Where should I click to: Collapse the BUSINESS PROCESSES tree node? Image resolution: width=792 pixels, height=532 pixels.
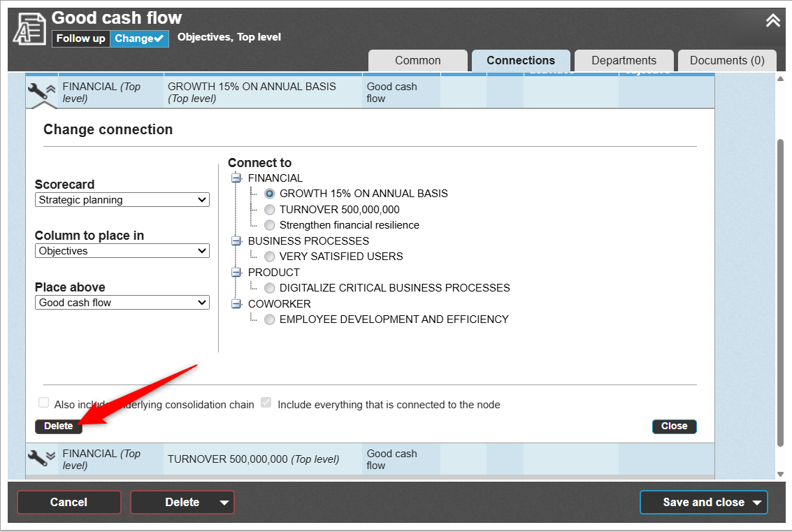(236, 241)
